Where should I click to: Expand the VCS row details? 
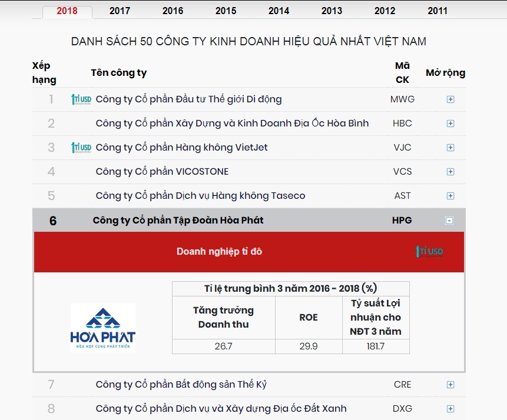pyautogui.click(x=450, y=172)
